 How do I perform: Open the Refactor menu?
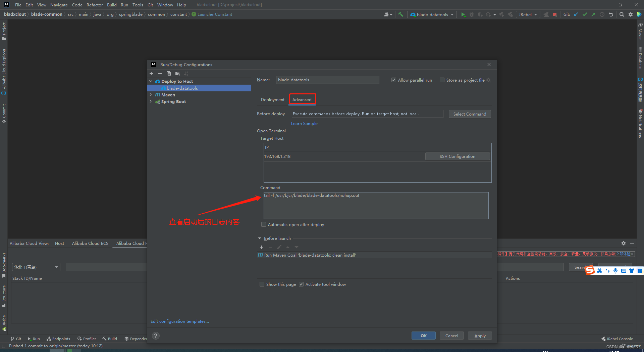pyautogui.click(x=95, y=5)
